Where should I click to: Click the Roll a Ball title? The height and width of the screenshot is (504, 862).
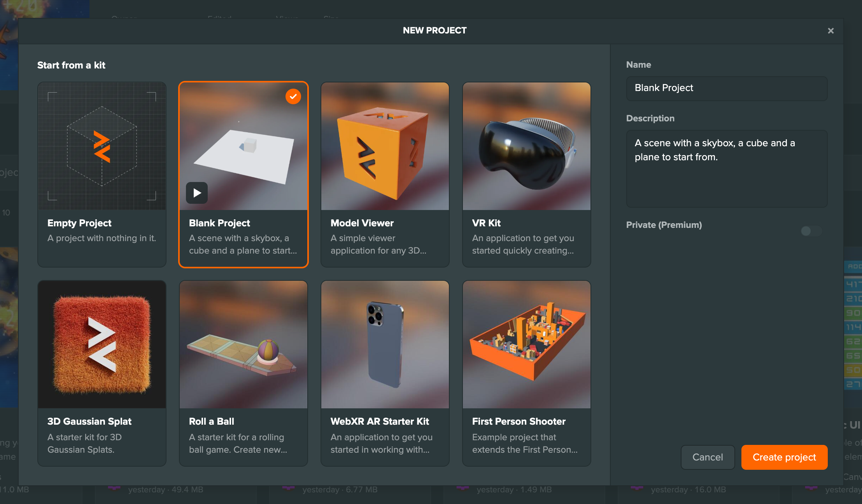tap(212, 422)
